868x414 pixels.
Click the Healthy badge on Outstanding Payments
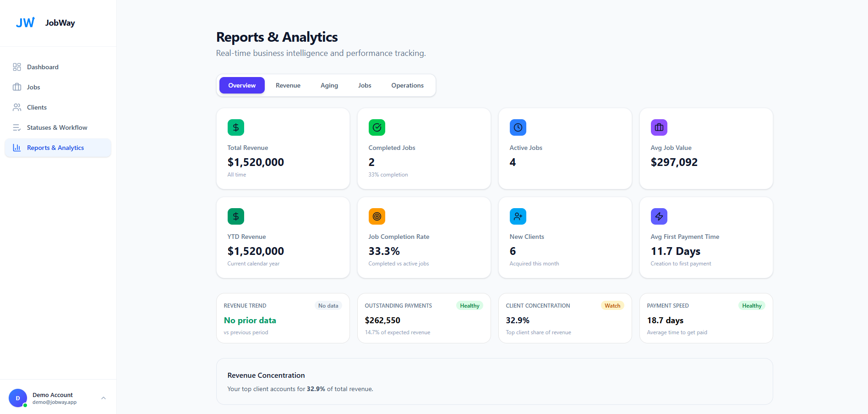pos(469,306)
